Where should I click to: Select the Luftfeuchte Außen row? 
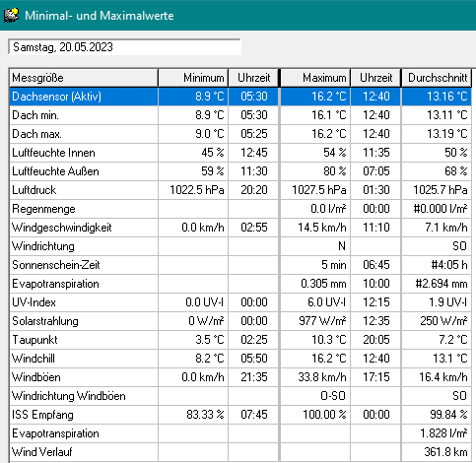pyautogui.click(x=240, y=171)
